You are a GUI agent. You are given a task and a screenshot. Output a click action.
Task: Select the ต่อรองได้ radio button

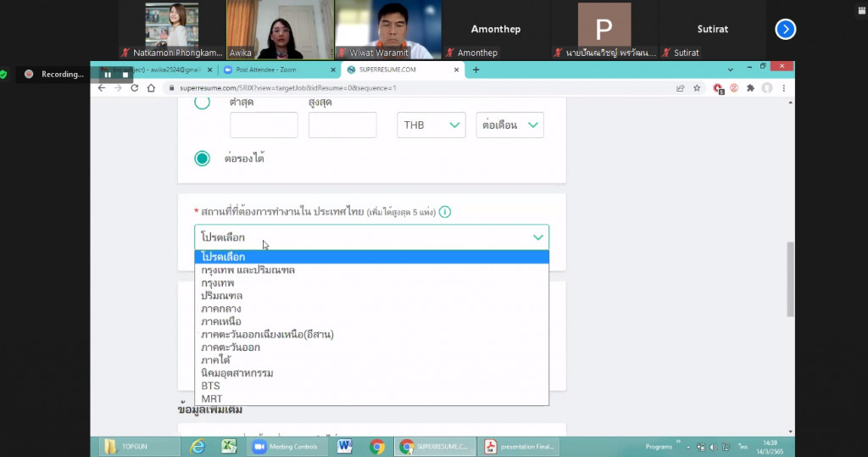tap(202, 159)
